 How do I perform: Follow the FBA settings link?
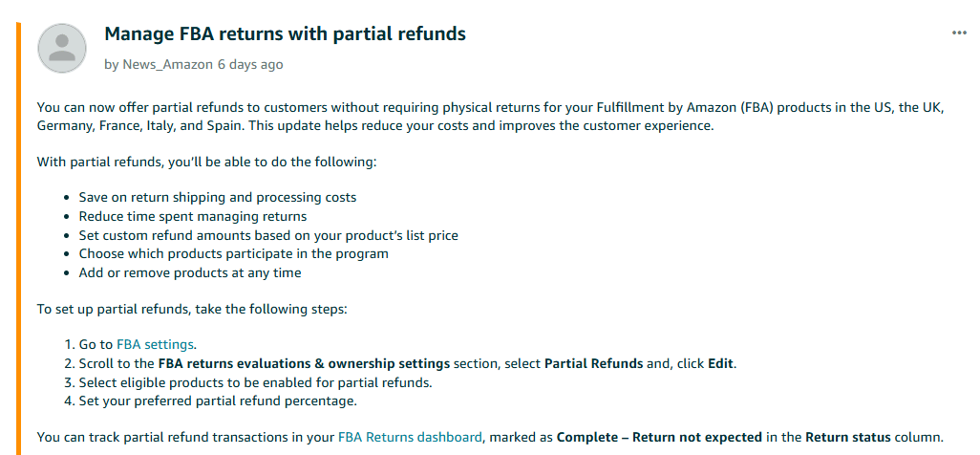coord(156,344)
